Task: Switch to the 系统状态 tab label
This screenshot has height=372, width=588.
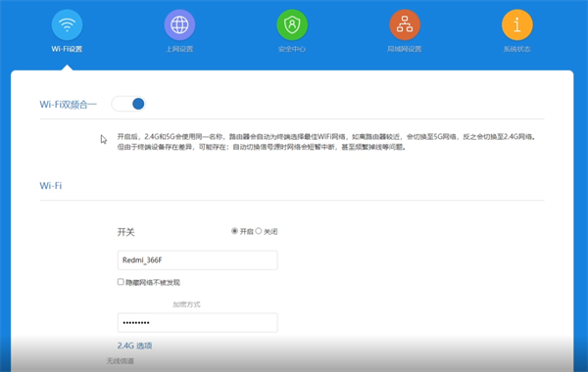Action: (x=517, y=49)
